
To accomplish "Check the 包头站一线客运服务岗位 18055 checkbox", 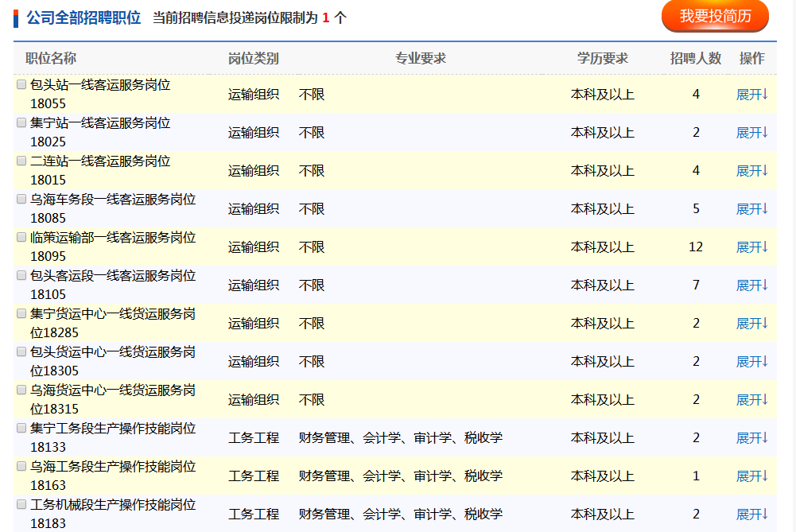I will [21, 84].
